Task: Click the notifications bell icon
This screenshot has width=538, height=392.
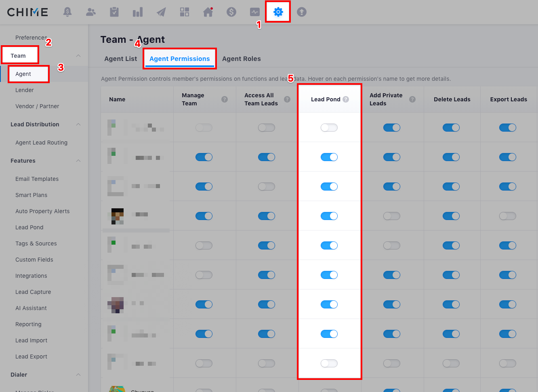Action: point(67,12)
